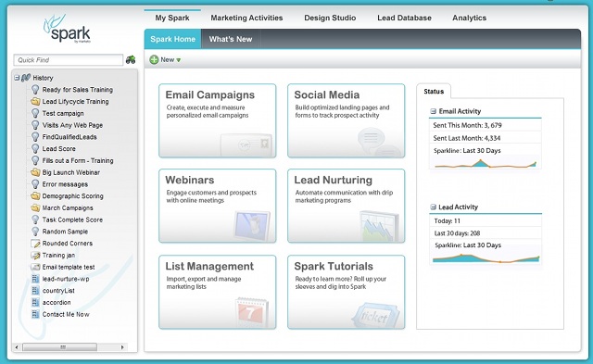Image resolution: width=593 pixels, height=364 pixels.
Task: Click 'Sent Last Month: 4,334' text
Action: pos(467,138)
